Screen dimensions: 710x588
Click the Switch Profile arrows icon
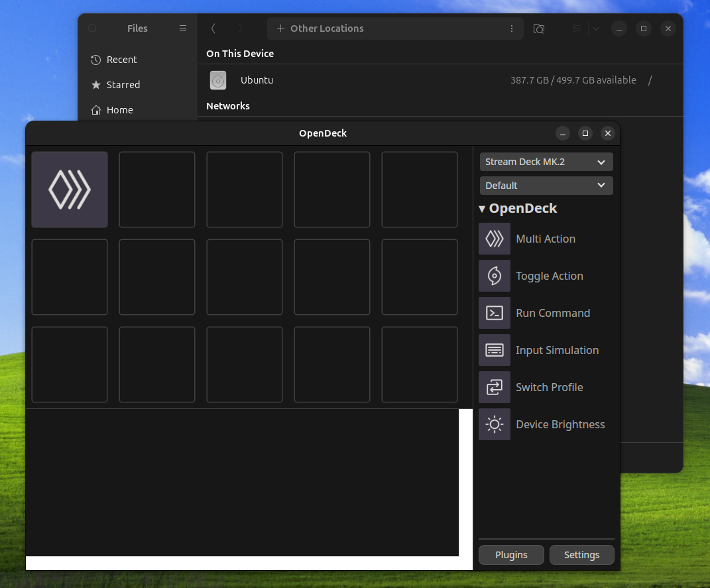point(495,387)
